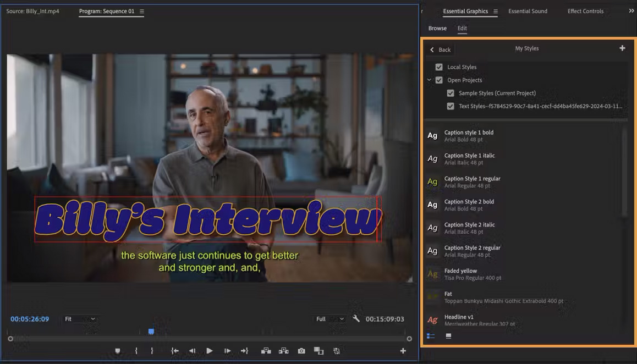The image size is (637, 364).
Task: Click the plus icon to add new style
Action: coord(622,48)
